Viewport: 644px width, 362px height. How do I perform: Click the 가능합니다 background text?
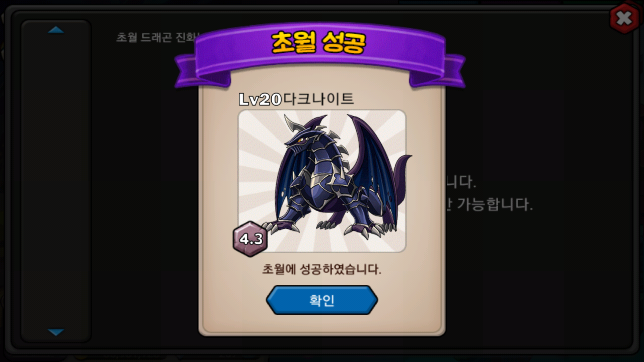(x=494, y=204)
